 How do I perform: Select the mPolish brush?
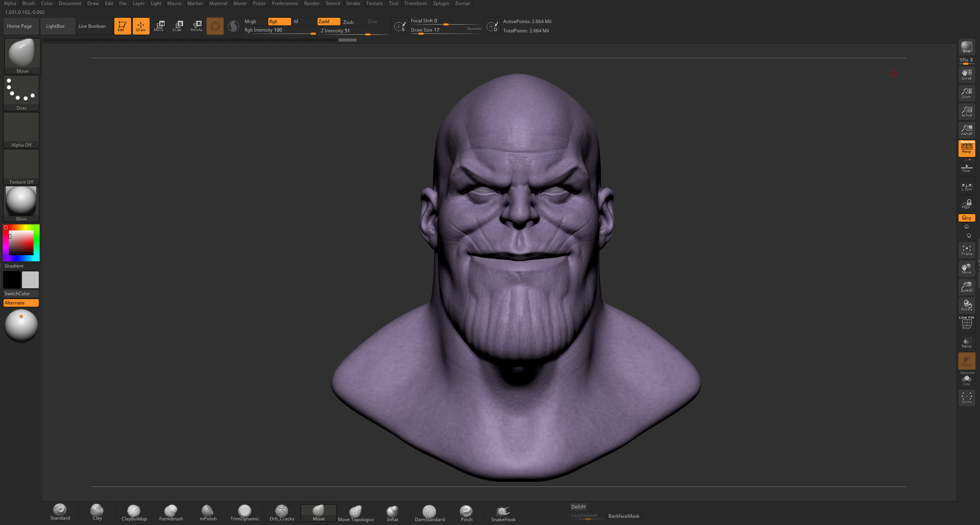click(x=208, y=513)
